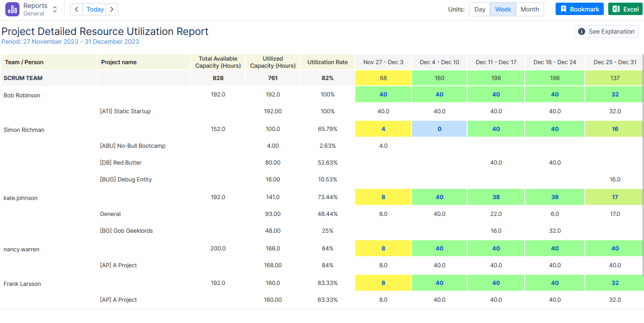
Task: Bookmark this report
Action: [x=579, y=9]
